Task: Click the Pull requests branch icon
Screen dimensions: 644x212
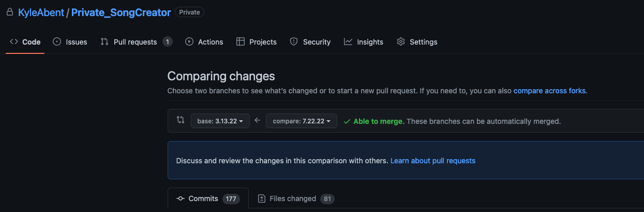Action: tap(104, 42)
